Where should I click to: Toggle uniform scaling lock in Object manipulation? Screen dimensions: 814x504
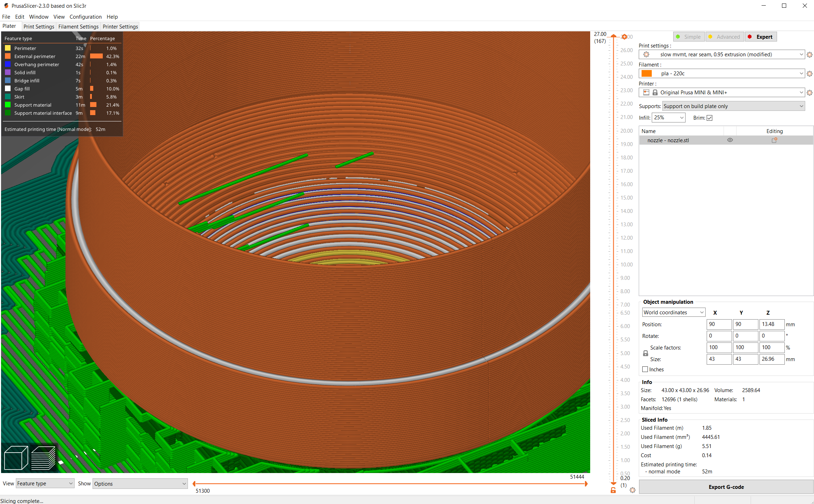[645, 353]
